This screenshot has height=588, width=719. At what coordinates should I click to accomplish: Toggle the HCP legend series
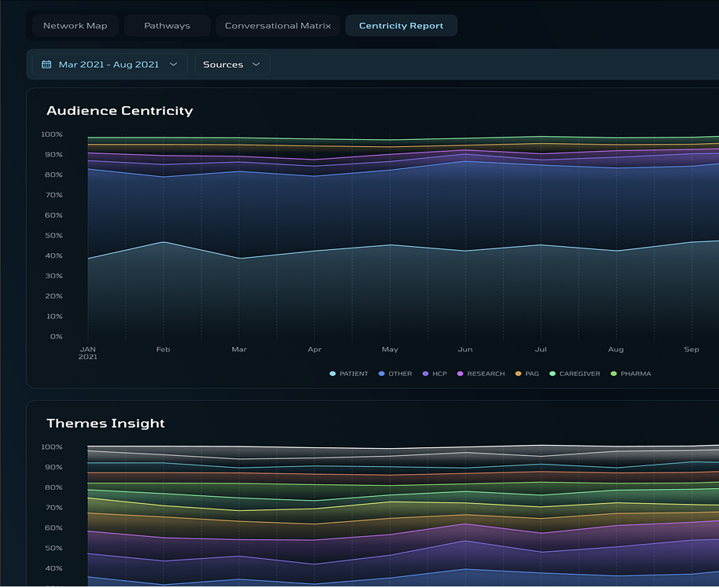coord(435,374)
